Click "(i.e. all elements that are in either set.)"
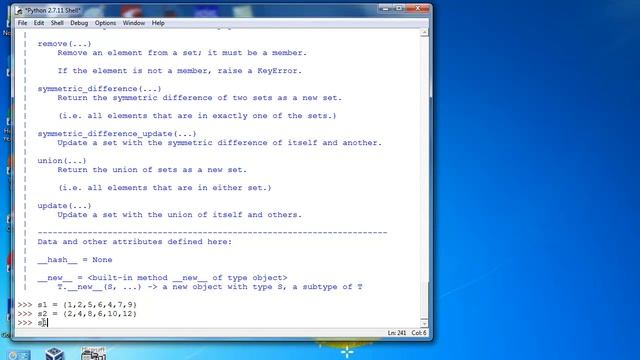 (165, 188)
